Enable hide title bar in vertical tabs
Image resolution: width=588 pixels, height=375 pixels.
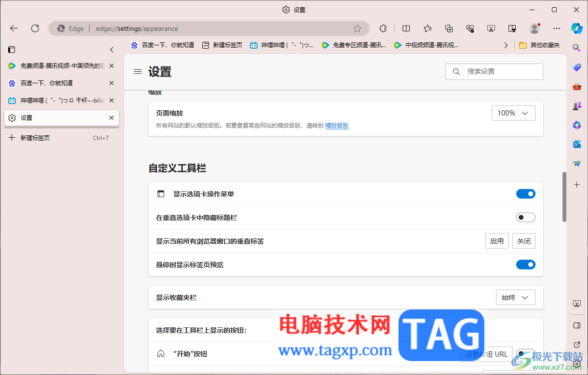(x=526, y=218)
